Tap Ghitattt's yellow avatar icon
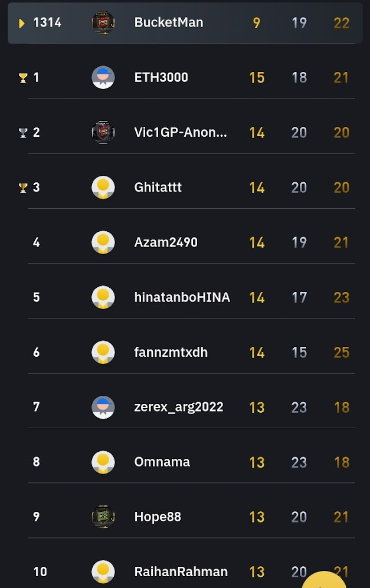 click(103, 188)
